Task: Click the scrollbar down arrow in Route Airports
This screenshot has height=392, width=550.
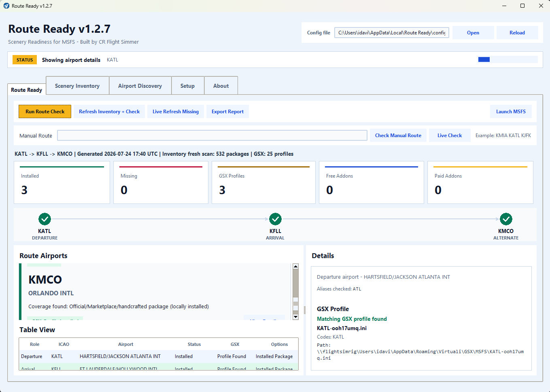Action: point(295,317)
